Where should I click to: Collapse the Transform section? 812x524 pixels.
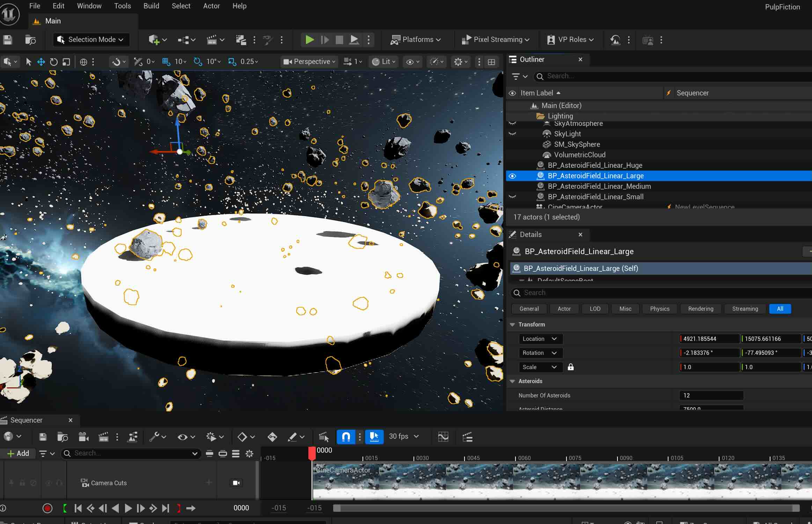click(512, 324)
